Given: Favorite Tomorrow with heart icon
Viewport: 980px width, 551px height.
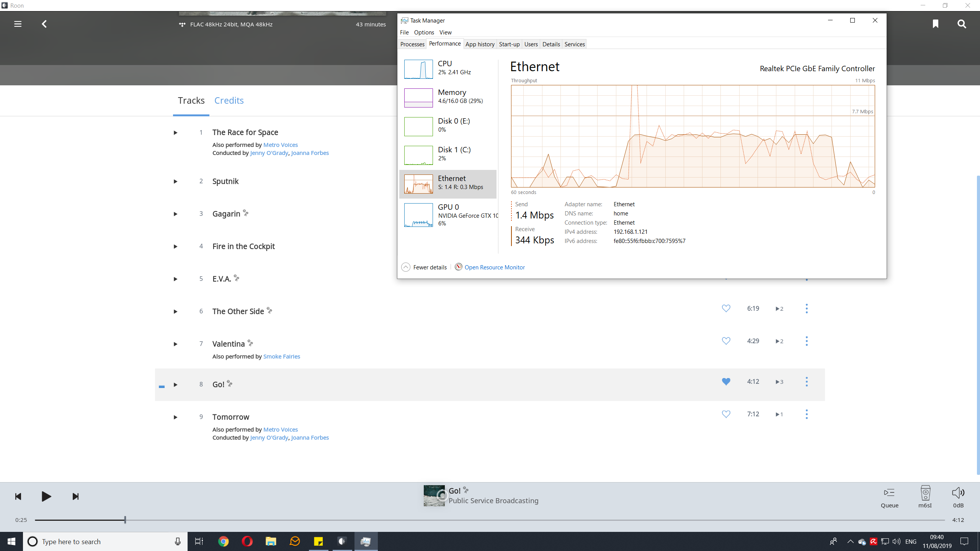Looking at the screenshot, I should [x=726, y=414].
